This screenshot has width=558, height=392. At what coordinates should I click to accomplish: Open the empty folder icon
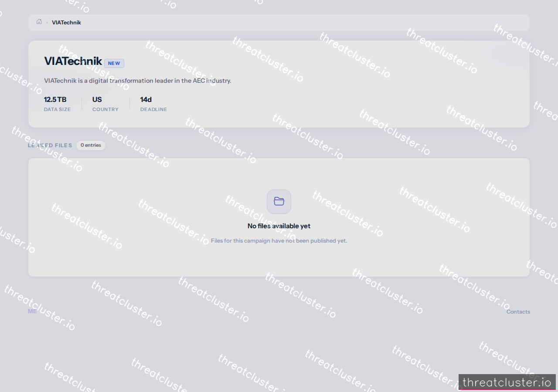[x=279, y=201]
